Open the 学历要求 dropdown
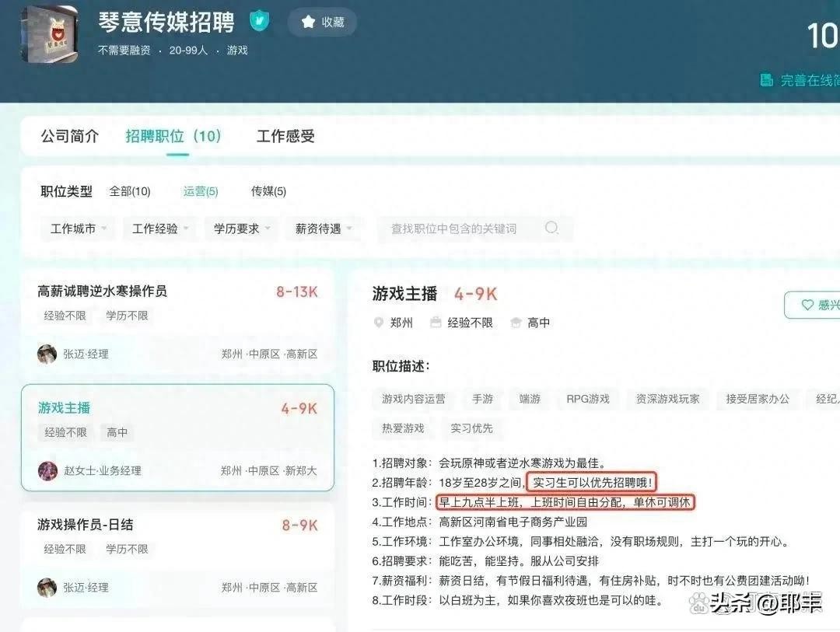840x632 pixels. [241, 229]
